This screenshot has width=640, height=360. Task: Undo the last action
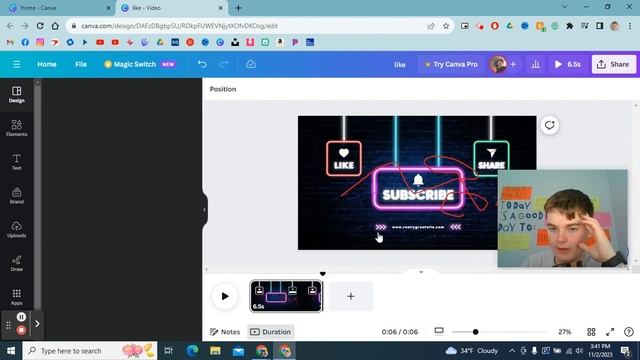pos(202,64)
